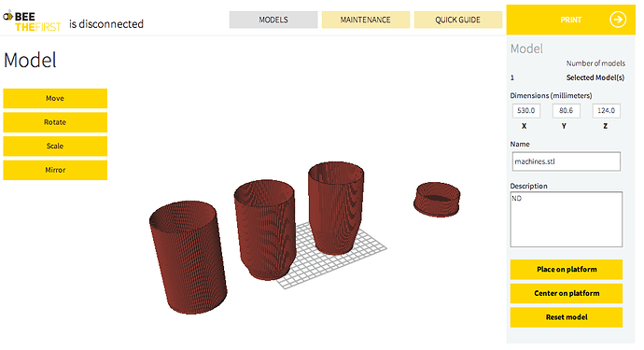Click Place on platform
The image size is (644, 350).
pyautogui.click(x=567, y=270)
